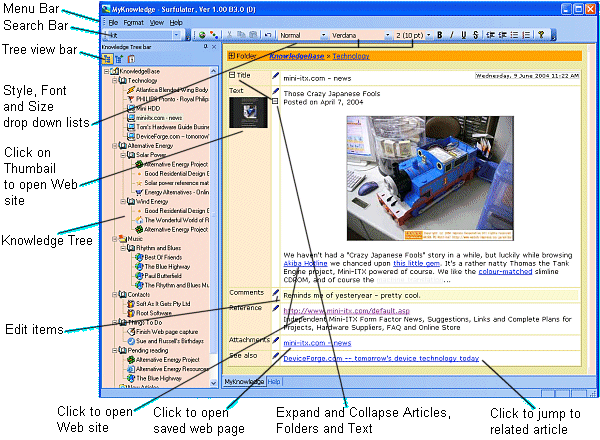Viewport: 600px width, 440px height.
Task: Open the www.mini-itx.com/default.asp reference link
Action: point(346,311)
